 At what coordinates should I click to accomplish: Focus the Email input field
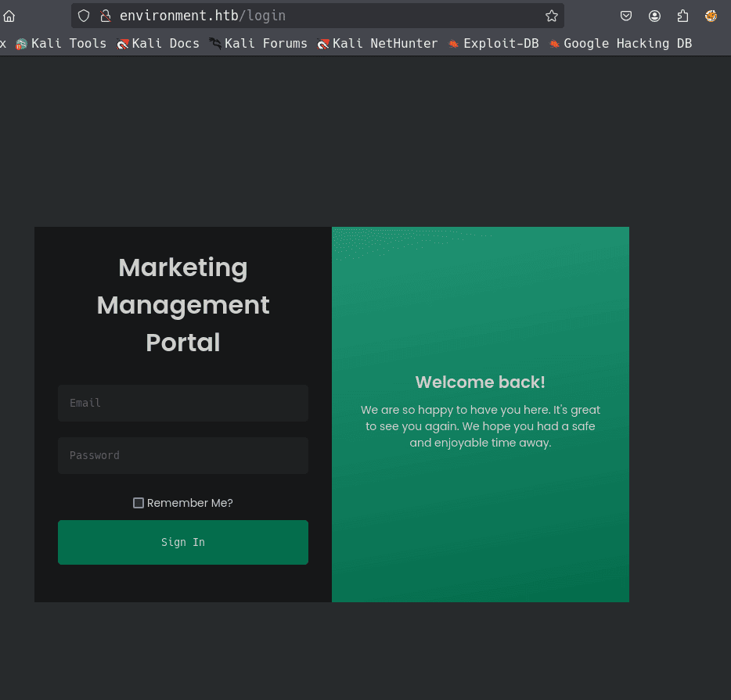[x=183, y=403]
